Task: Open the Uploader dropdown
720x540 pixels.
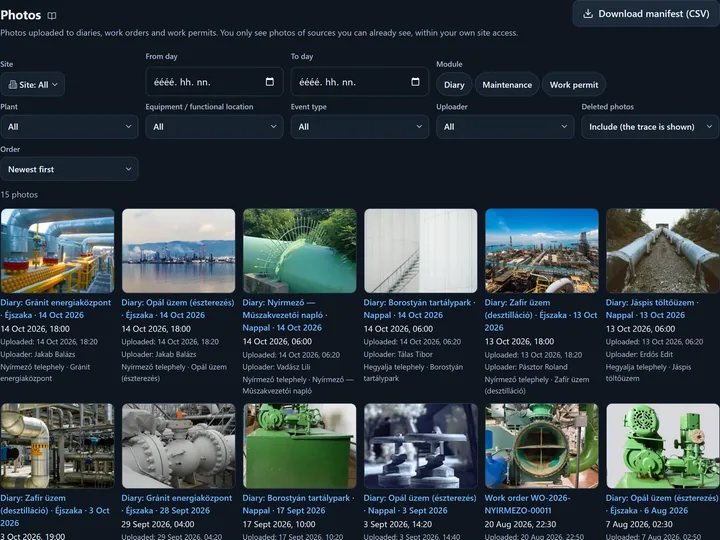Action: (x=505, y=127)
